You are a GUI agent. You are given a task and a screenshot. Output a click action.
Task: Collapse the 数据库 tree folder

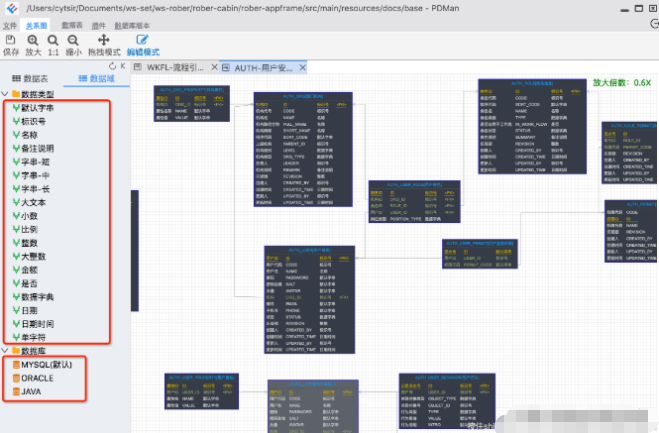[x=5, y=350]
